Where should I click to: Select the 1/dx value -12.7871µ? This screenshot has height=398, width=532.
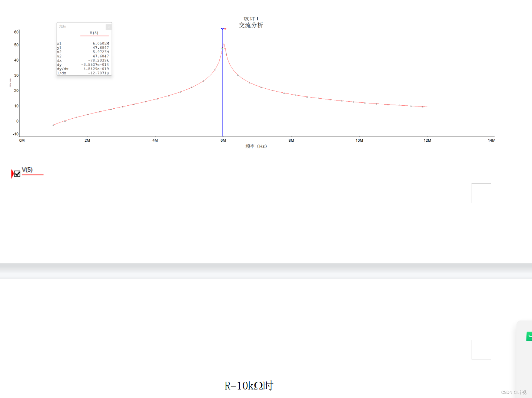pos(99,73)
